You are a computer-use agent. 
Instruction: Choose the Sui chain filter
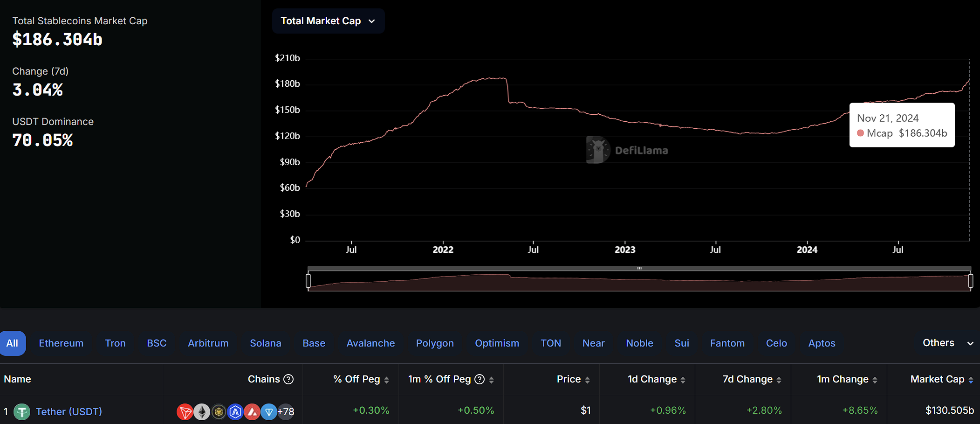[681, 343]
